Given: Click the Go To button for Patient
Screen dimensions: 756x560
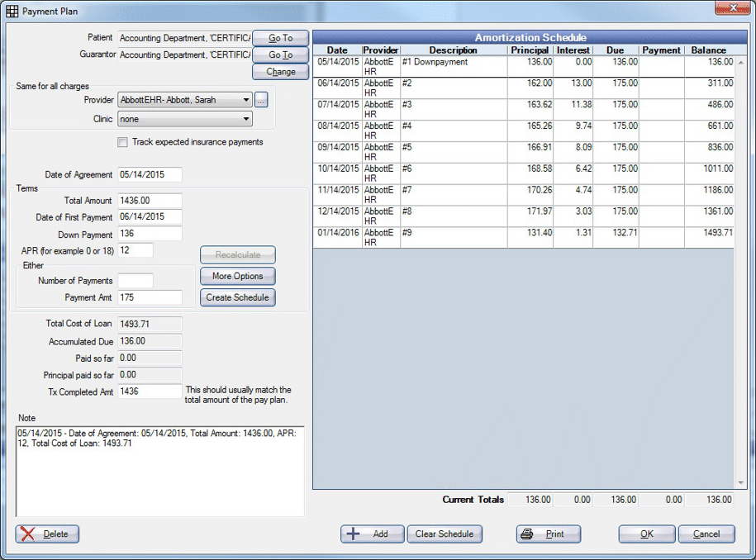Looking at the screenshot, I should (x=280, y=38).
